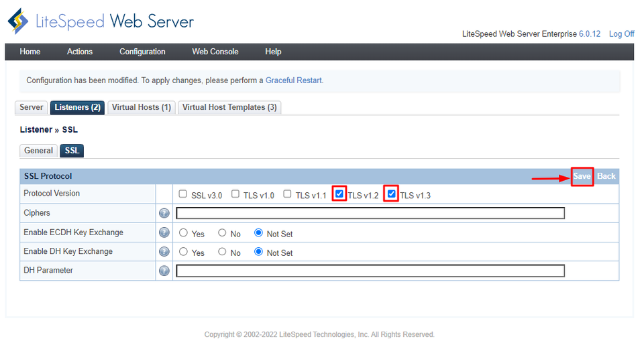Save the SSL Protocol settings
644x345 pixels.
click(x=582, y=176)
